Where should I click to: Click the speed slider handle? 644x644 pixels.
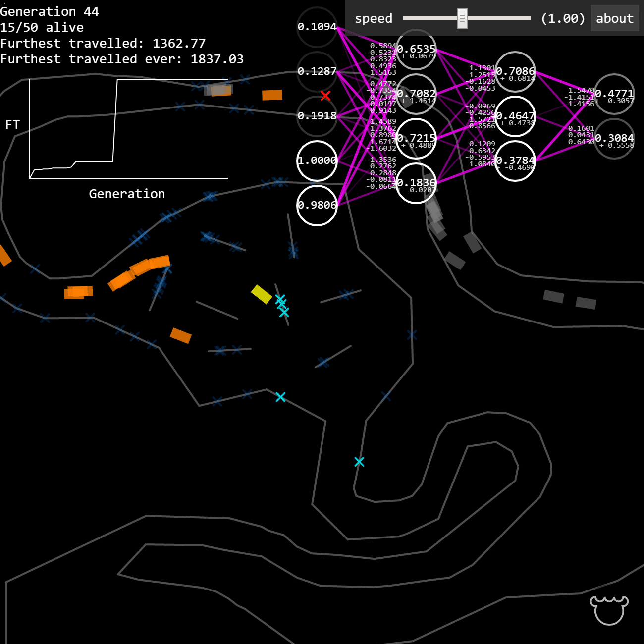coord(462,18)
